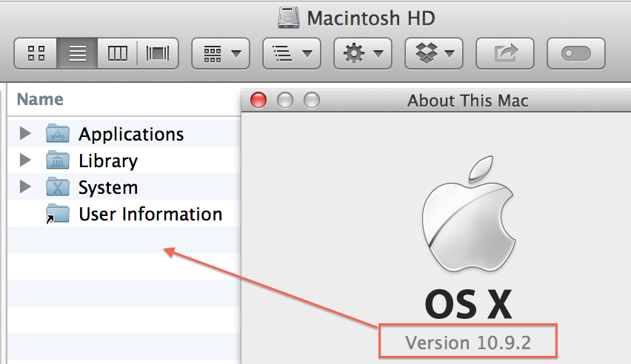This screenshot has height=364, width=631.
Task: Click Version 10.9.2 text in About This Mac
Action: click(x=468, y=343)
